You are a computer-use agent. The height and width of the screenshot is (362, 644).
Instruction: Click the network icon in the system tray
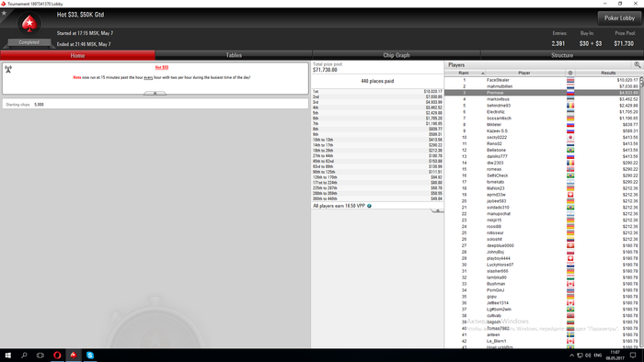pos(580,356)
